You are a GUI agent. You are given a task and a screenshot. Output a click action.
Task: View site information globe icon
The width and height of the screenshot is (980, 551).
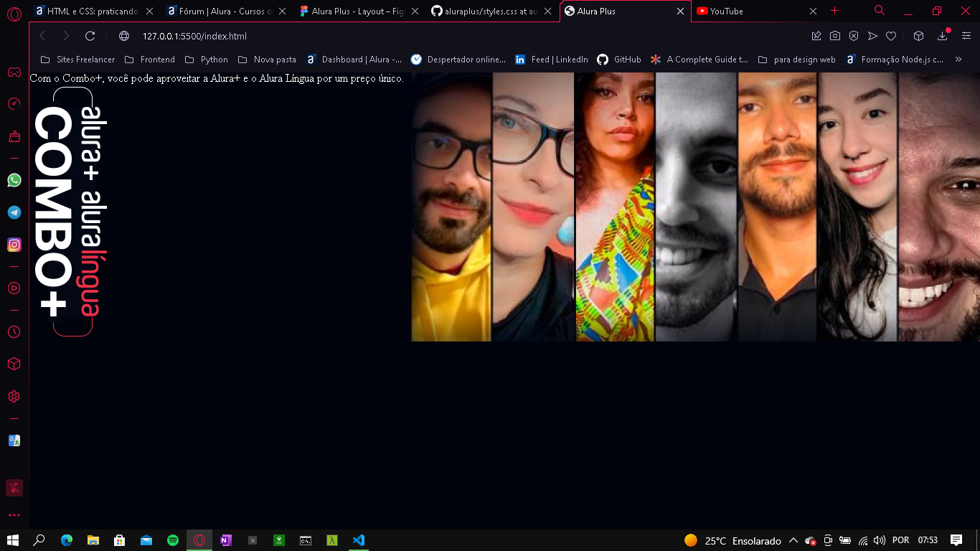[124, 36]
